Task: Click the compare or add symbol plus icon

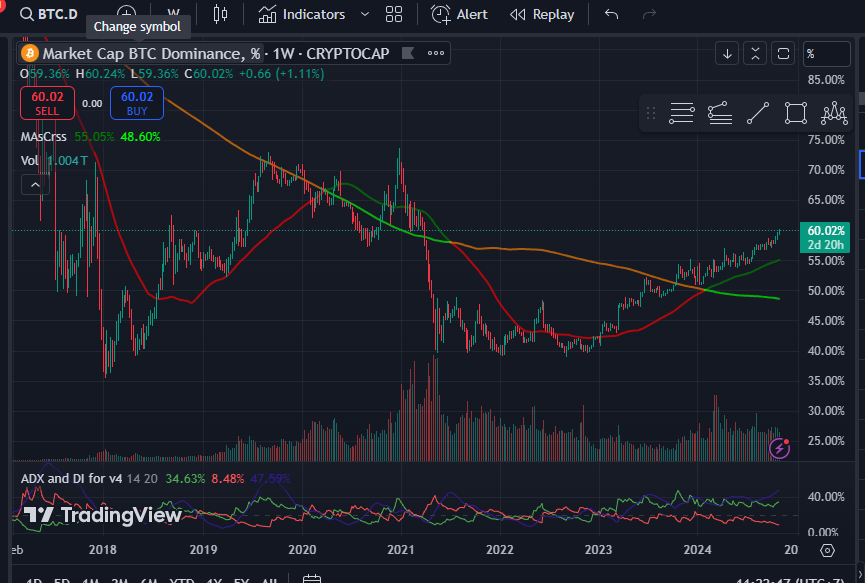Action: tap(126, 14)
